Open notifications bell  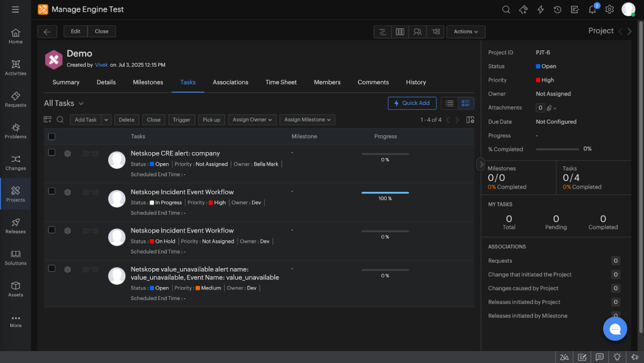pos(592,9)
